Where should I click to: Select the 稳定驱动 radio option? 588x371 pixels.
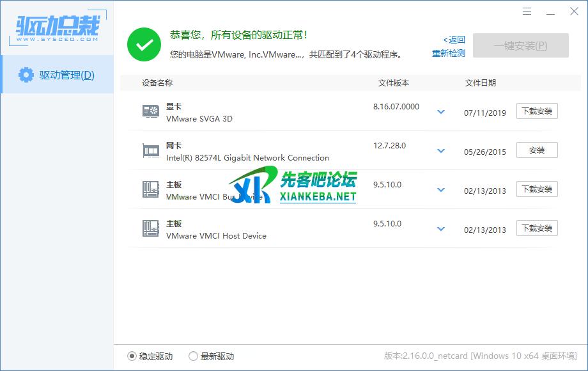tap(132, 356)
